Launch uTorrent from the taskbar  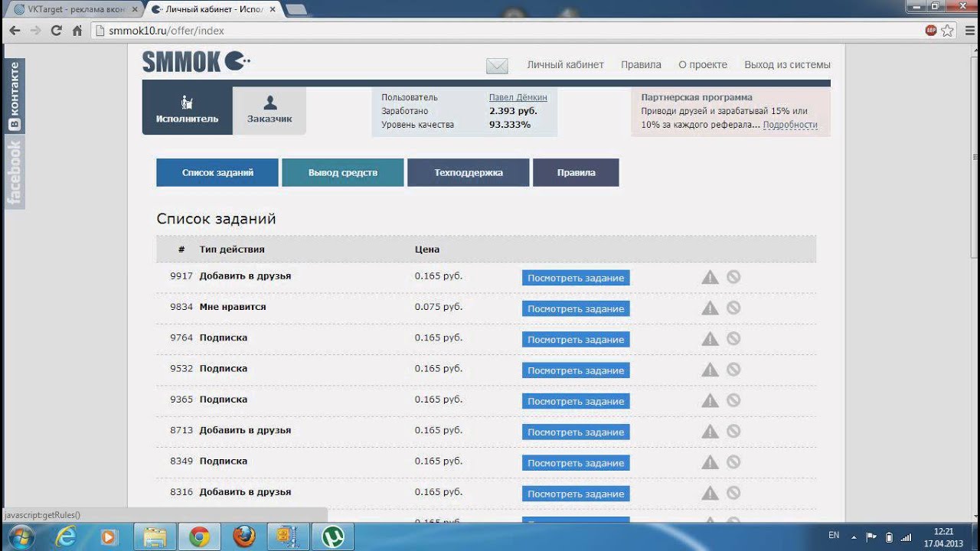tap(332, 536)
